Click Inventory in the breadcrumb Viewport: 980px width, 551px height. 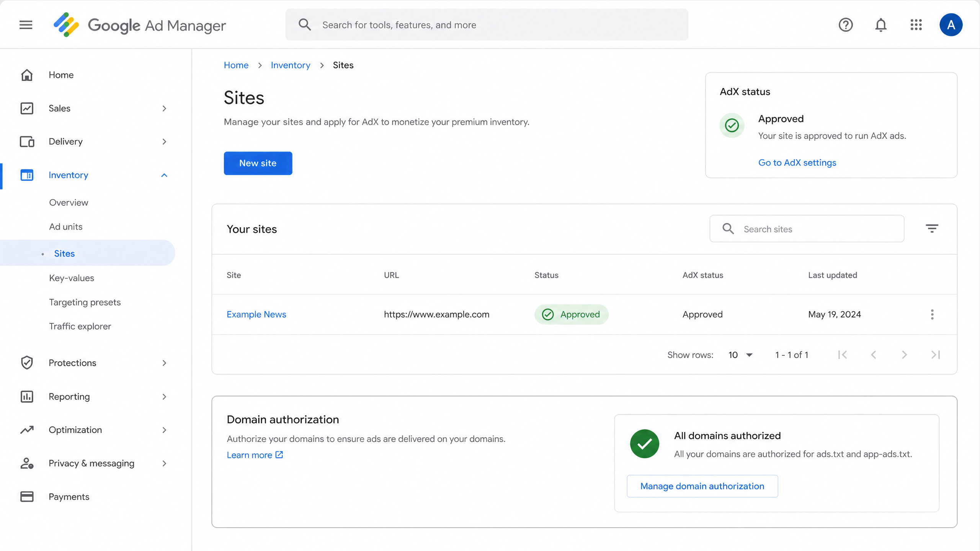point(291,65)
